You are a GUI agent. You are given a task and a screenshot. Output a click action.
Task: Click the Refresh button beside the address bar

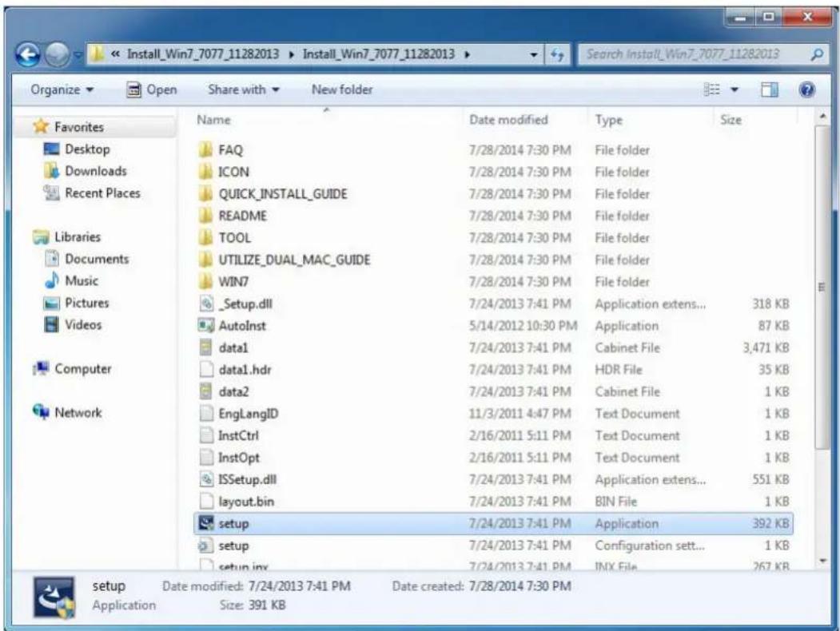click(558, 54)
